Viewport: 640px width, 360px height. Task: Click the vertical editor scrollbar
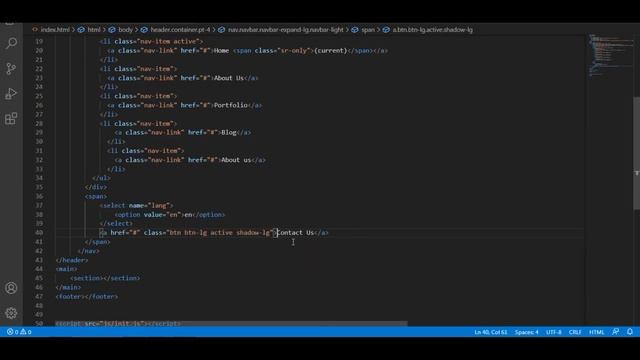click(x=636, y=153)
